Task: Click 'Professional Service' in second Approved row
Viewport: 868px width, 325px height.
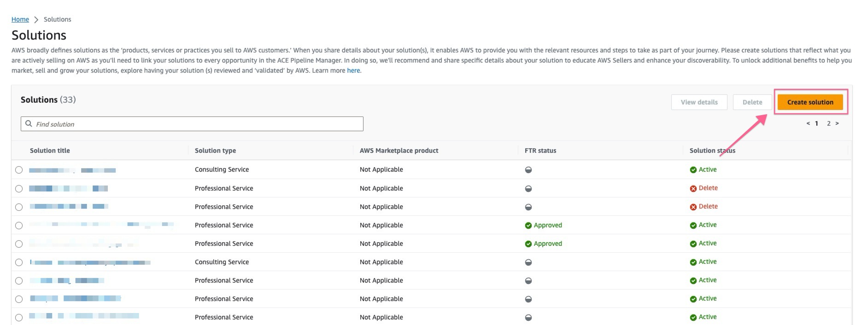Action: pyautogui.click(x=224, y=244)
